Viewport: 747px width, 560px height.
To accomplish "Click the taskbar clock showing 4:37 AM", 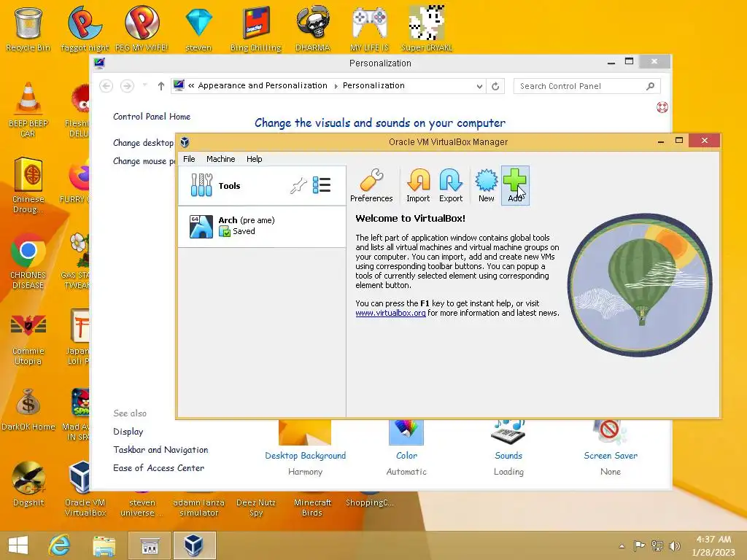I will click(x=713, y=545).
